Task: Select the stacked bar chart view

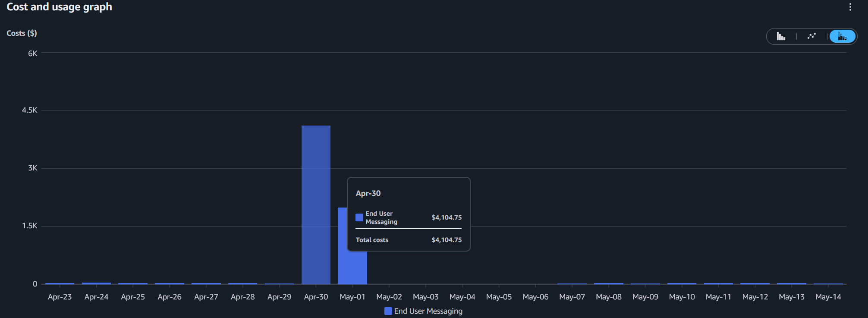Action: click(x=842, y=36)
